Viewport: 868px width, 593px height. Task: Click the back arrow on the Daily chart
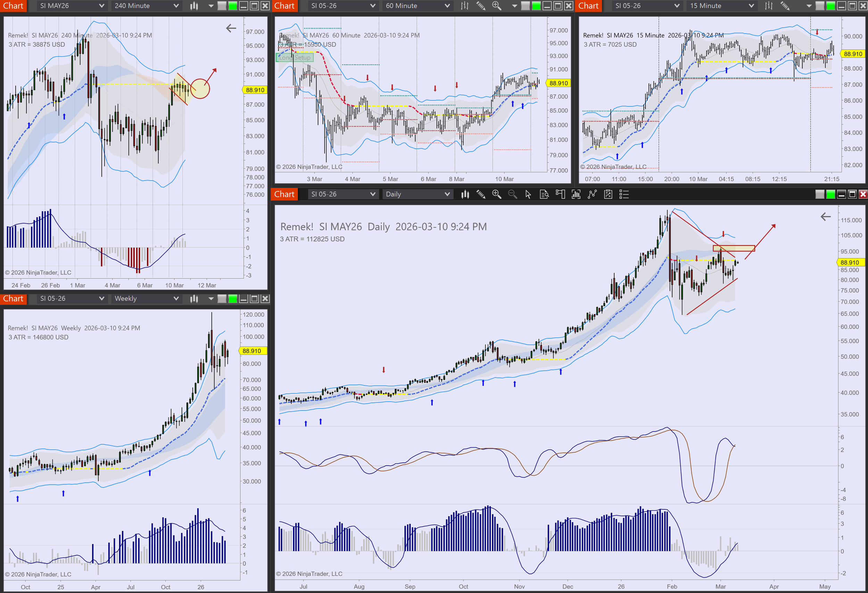(x=825, y=217)
